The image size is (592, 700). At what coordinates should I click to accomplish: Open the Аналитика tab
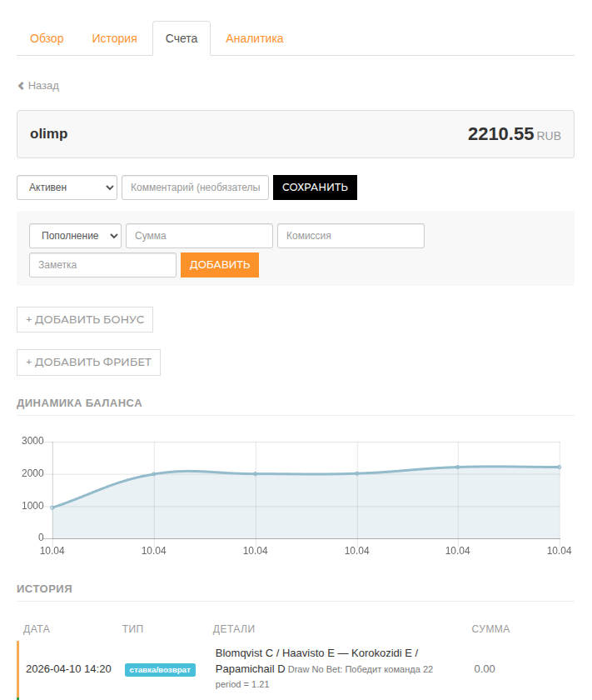pyautogui.click(x=254, y=38)
